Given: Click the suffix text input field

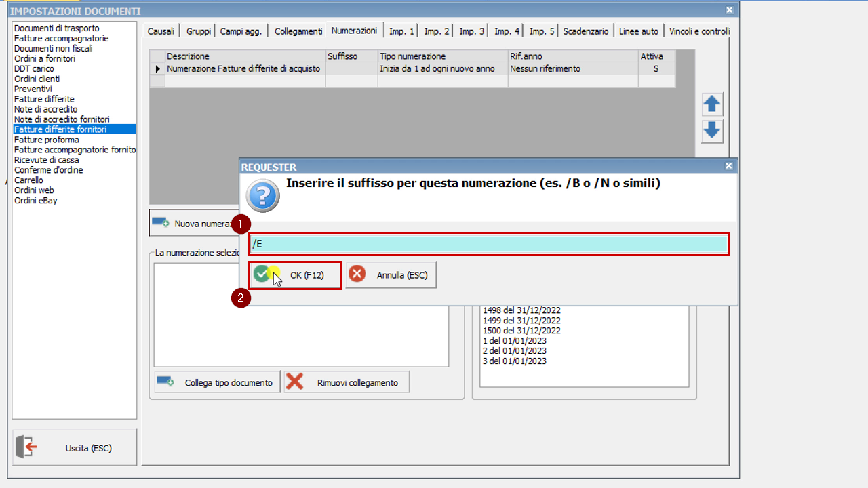Looking at the screenshot, I should pos(488,244).
